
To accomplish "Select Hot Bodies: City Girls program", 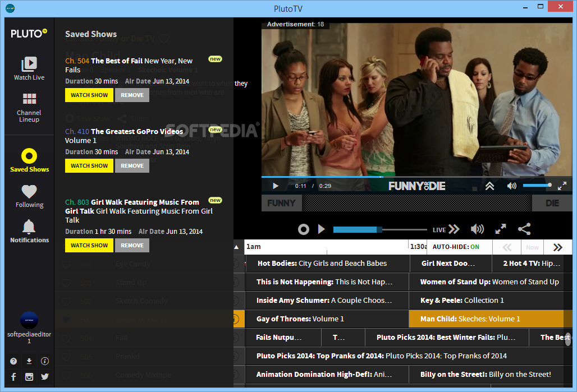I will (327, 263).
